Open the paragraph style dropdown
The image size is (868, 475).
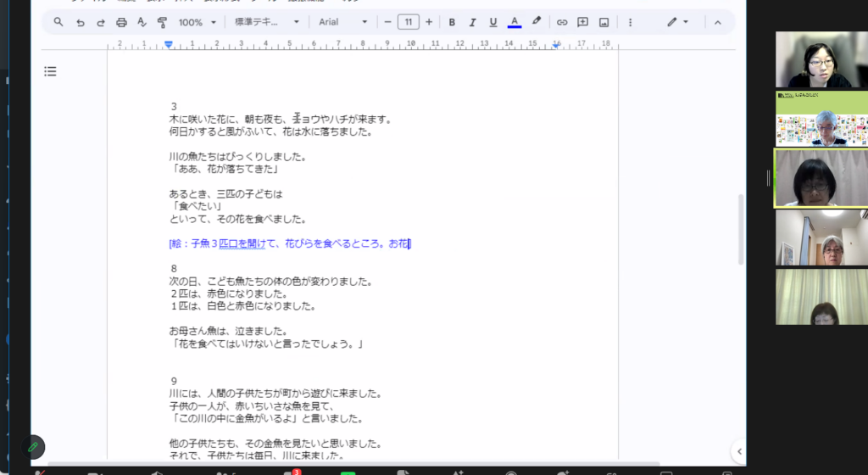267,22
